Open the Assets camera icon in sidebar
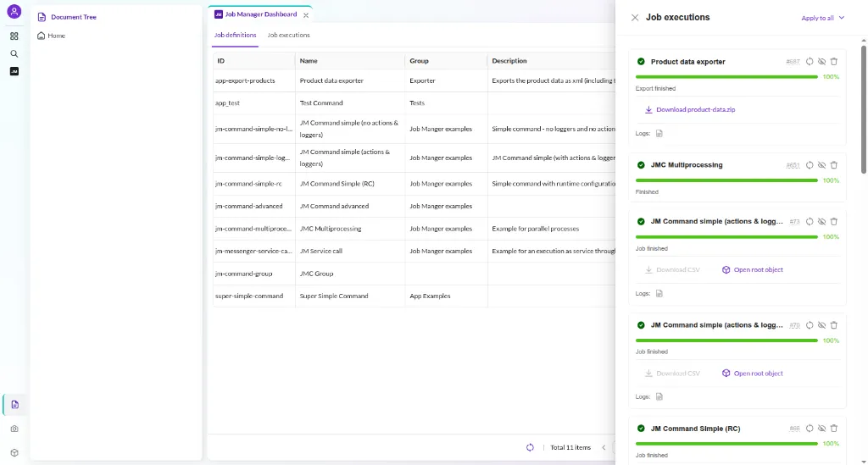This screenshot has width=868, height=465. click(x=14, y=429)
